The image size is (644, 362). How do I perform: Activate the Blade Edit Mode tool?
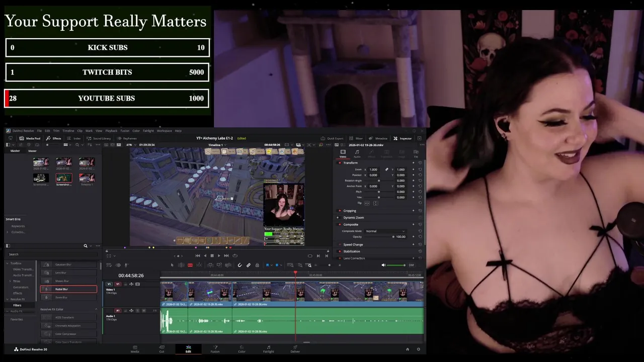(x=190, y=265)
